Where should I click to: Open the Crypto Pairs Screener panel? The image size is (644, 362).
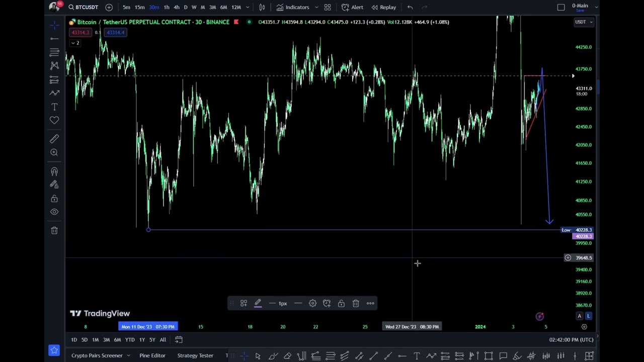(97, 355)
